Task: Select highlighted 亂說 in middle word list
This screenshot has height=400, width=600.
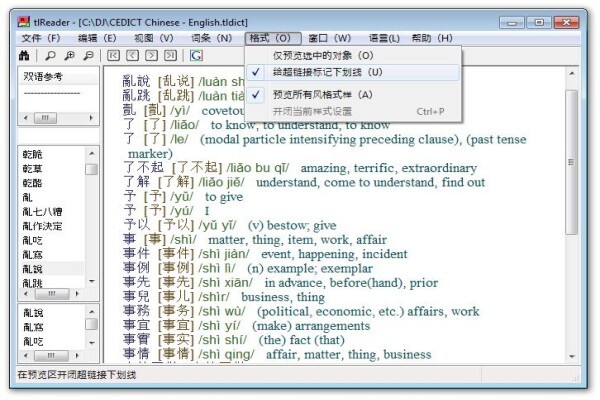Action: [x=33, y=269]
